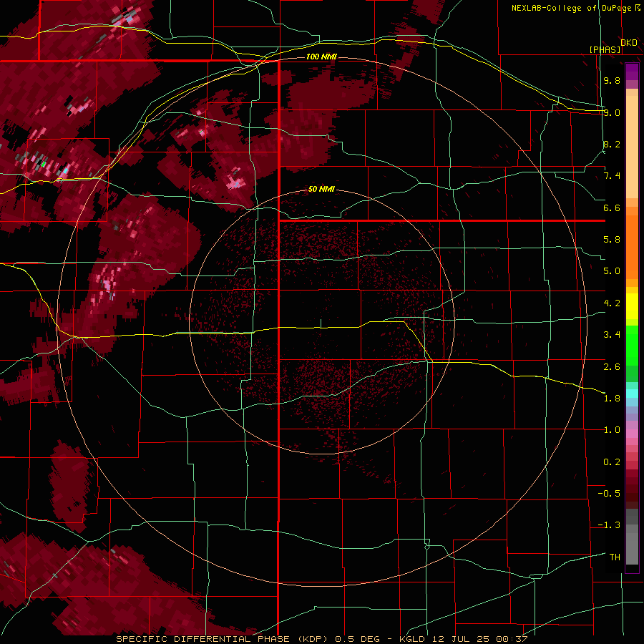Image resolution: width=644 pixels, height=644 pixels.
Task: Pick the bright yellow band of the color bar
Action: pos(632,306)
